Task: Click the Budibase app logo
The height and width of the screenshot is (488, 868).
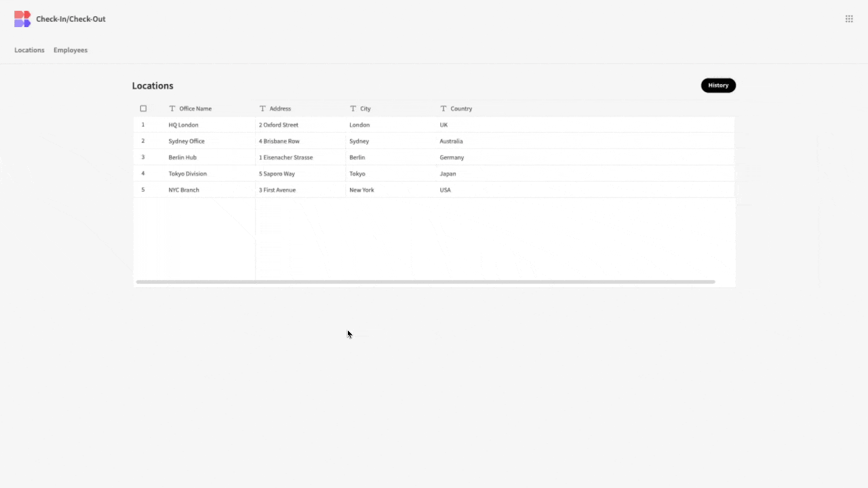Action: click(x=22, y=19)
